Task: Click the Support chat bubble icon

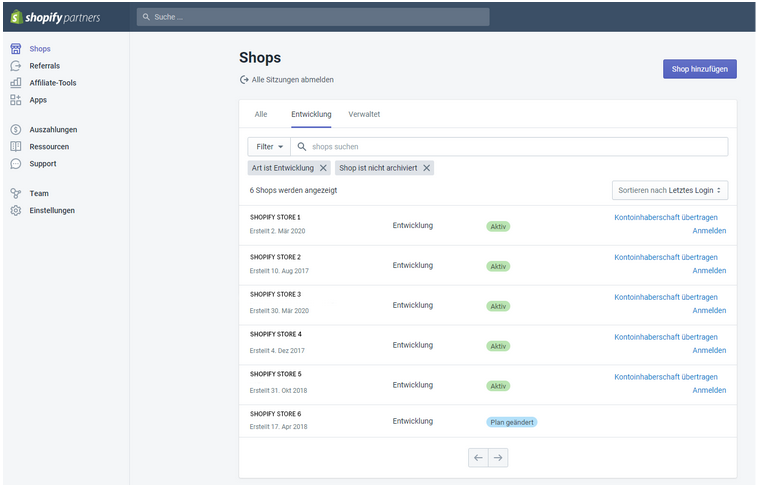Action: (16, 164)
